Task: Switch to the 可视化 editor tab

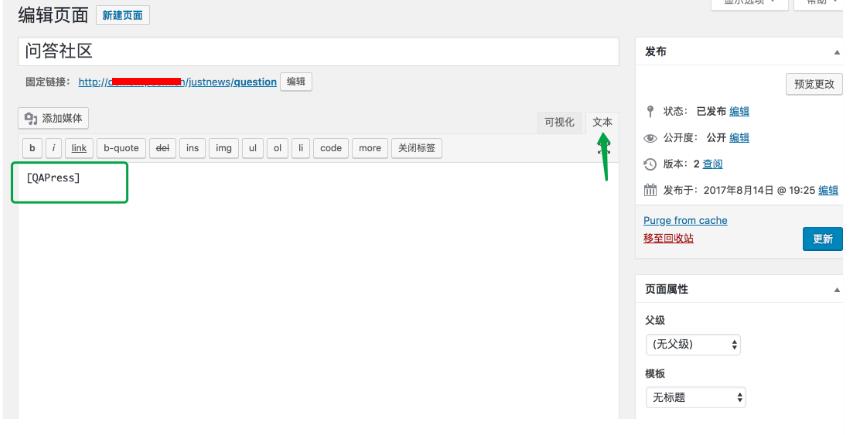Action: pyautogui.click(x=559, y=122)
